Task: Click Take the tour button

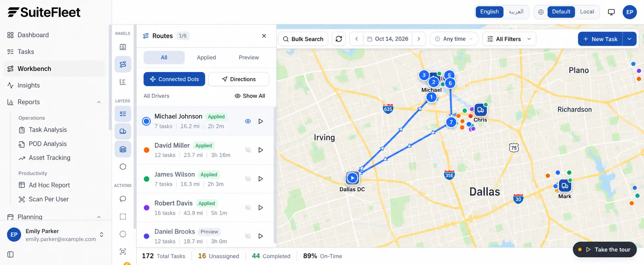Action: coord(605,250)
